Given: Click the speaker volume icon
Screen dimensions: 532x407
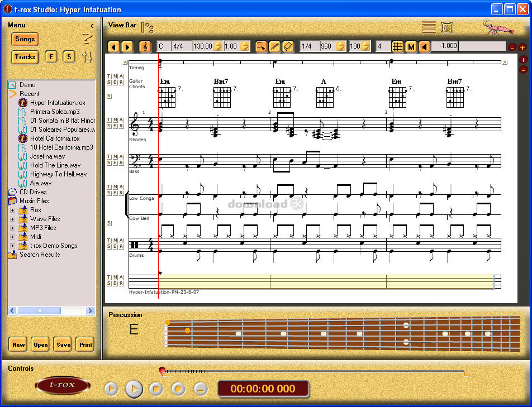Looking at the screenshot, I should coord(425,46).
